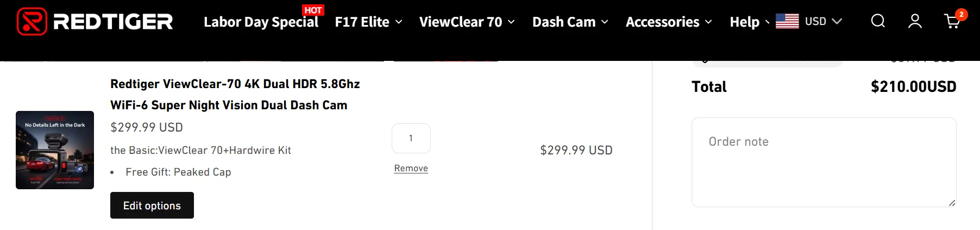Expand the ViewClear 70 dropdown menu
980x230 pixels.
[467, 22]
